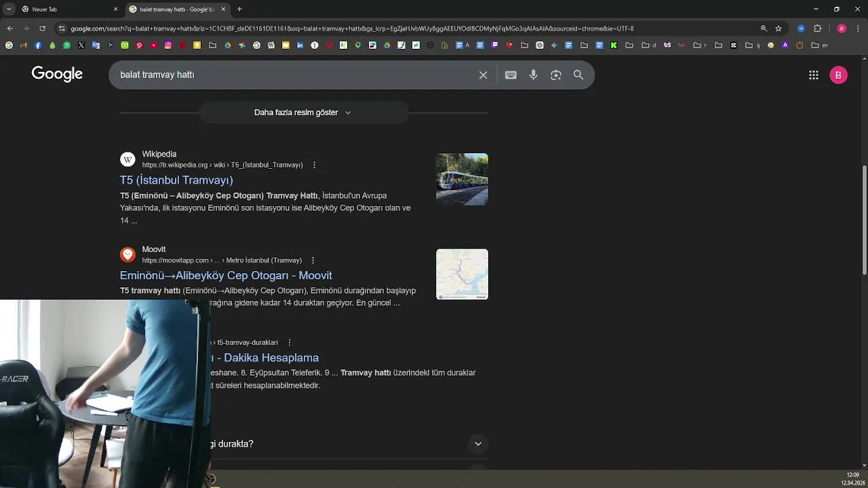This screenshot has height=488, width=868.
Task: Open the YouTube bookmark
Action: pos(154,45)
